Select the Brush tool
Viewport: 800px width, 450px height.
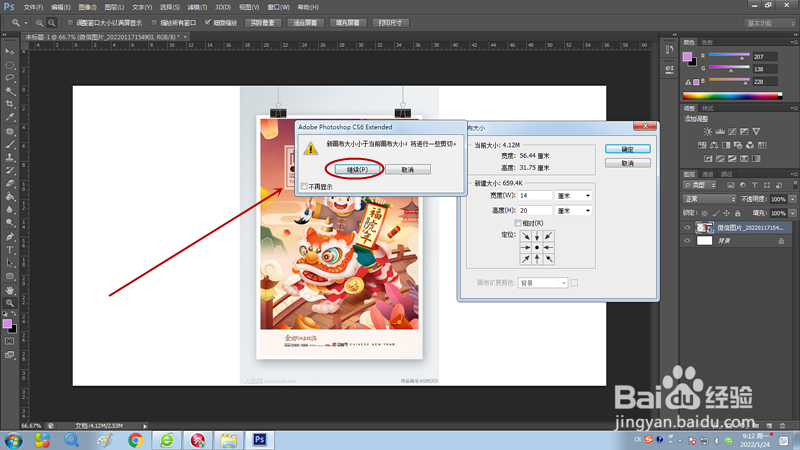10,144
